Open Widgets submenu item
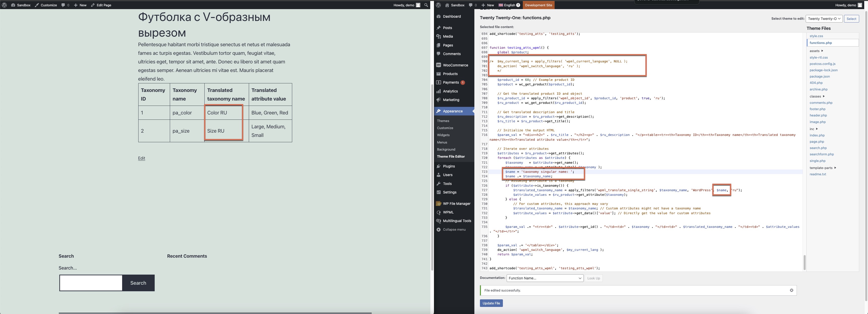This screenshot has height=314, width=868. click(443, 135)
